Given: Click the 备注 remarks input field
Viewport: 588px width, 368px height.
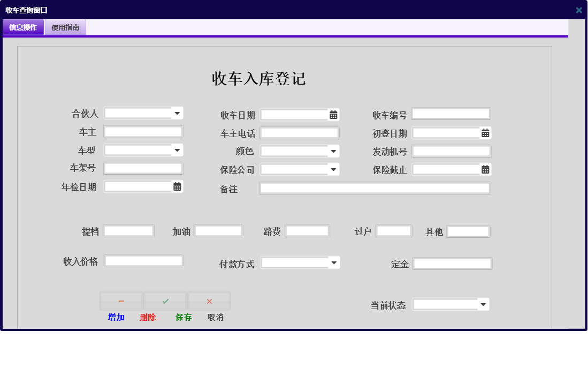Looking at the screenshot, I should coord(375,187).
